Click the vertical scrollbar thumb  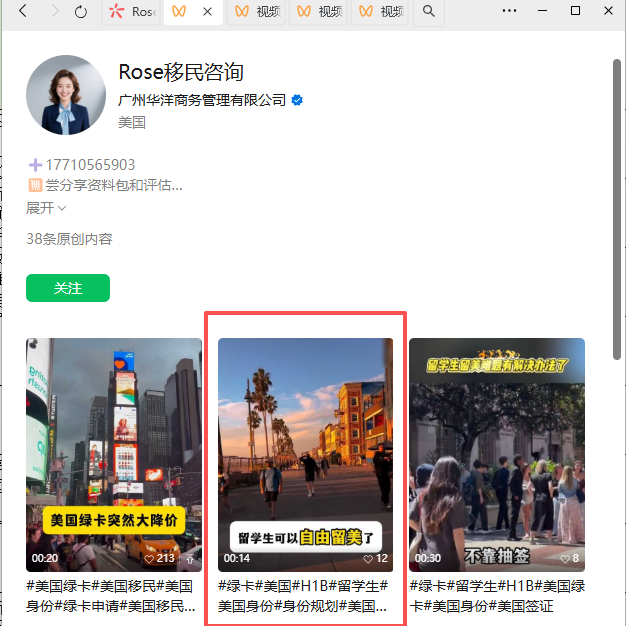tap(617, 209)
